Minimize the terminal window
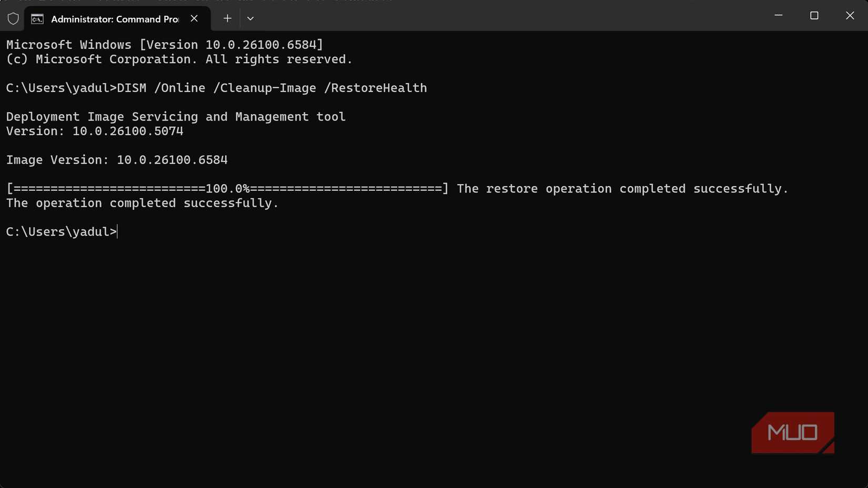Viewport: 868px width, 488px height. coord(779,16)
